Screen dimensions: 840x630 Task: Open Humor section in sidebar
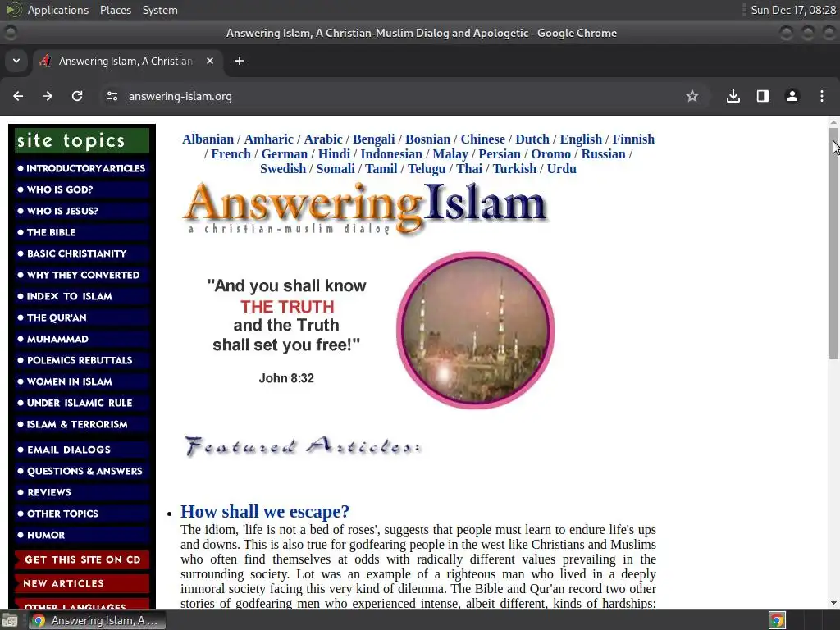pyautogui.click(x=82, y=535)
